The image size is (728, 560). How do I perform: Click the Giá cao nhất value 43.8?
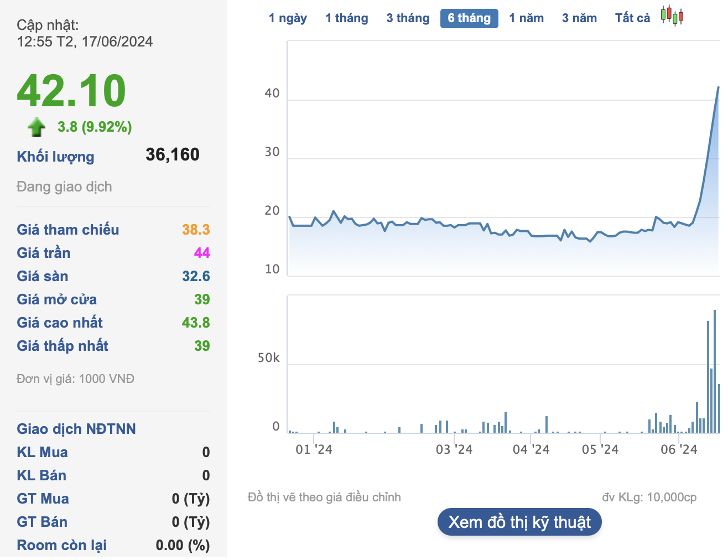196,323
